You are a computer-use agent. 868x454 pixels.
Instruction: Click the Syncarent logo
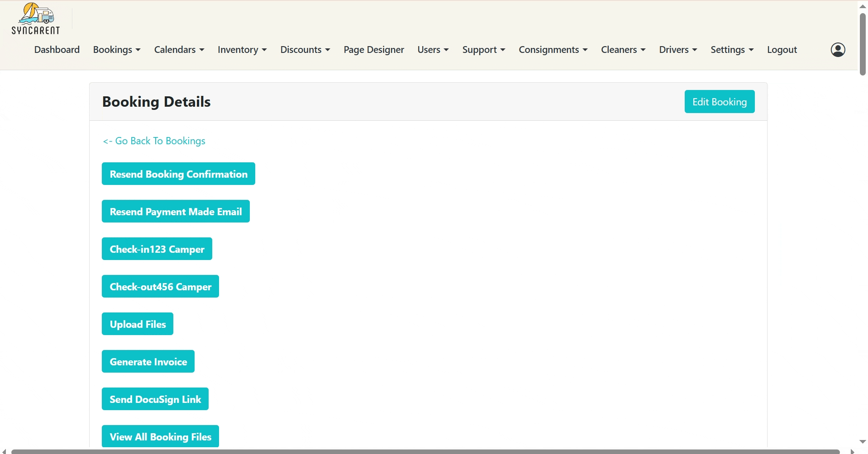click(36, 19)
